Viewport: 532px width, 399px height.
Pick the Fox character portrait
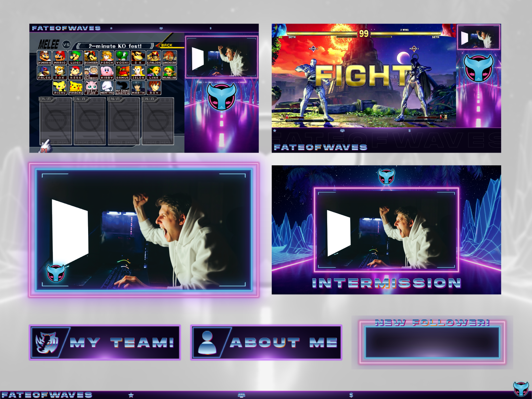click(60, 72)
